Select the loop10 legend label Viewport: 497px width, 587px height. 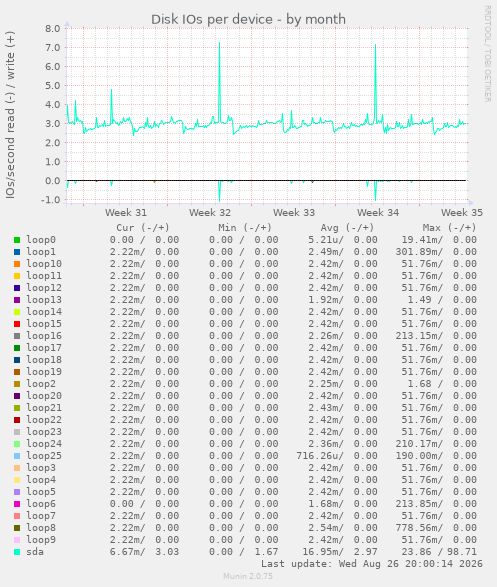[x=44, y=264]
